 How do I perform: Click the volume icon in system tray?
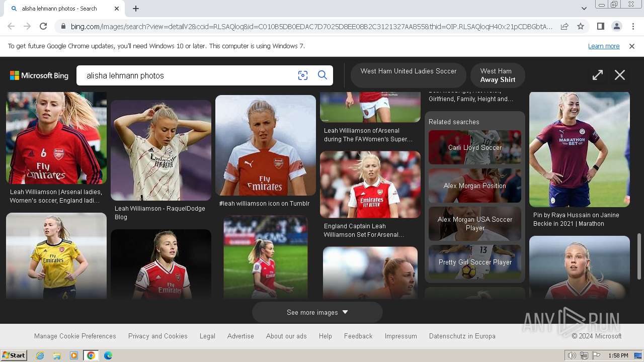coord(572,355)
